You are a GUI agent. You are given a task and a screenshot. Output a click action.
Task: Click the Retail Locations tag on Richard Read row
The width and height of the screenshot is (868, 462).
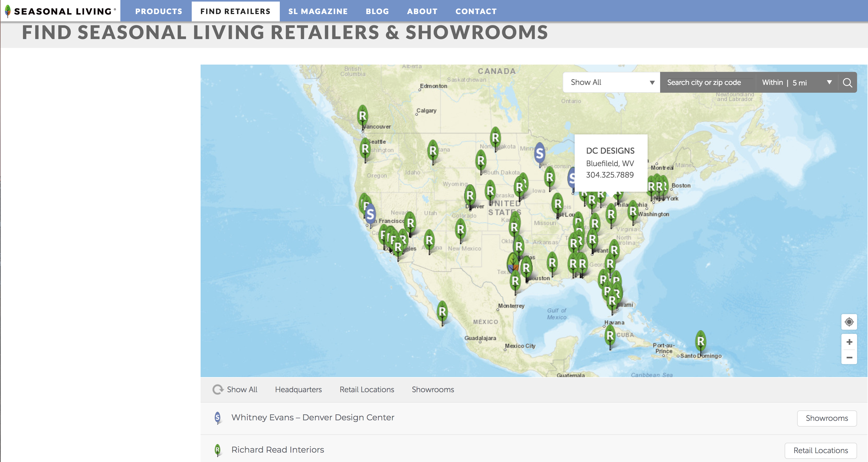[x=821, y=451]
